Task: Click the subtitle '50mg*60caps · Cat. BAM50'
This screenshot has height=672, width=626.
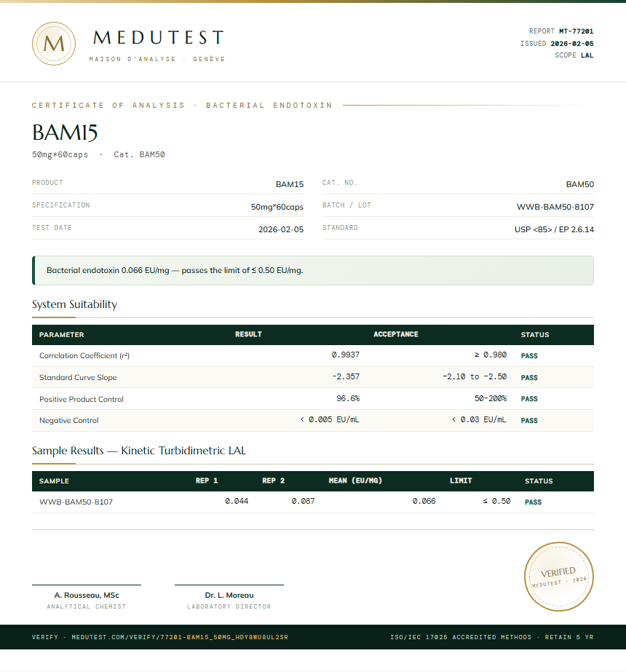Action: pos(98,154)
